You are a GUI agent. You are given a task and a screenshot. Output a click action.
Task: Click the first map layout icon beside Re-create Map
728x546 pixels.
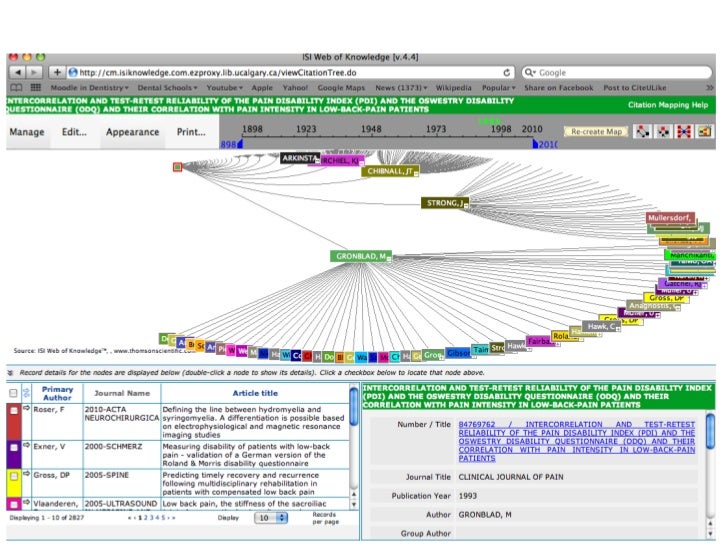point(643,132)
